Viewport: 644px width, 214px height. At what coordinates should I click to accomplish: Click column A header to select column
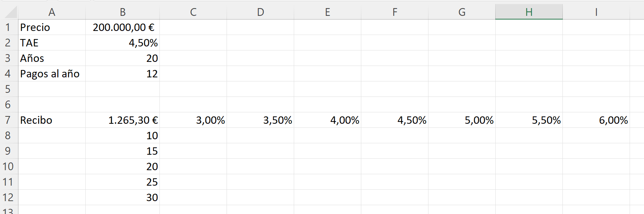coord(52,11)
